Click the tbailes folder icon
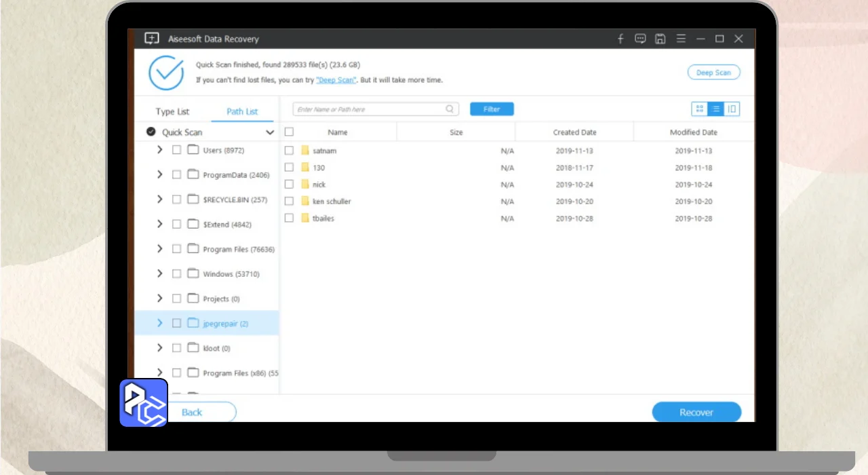Image resolution: width=868 pixels, height=475 pixels. 305,218
